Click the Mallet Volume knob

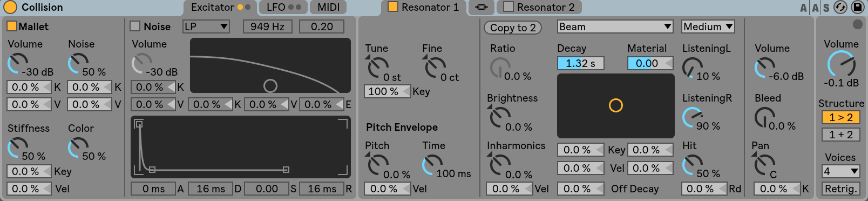18,63
